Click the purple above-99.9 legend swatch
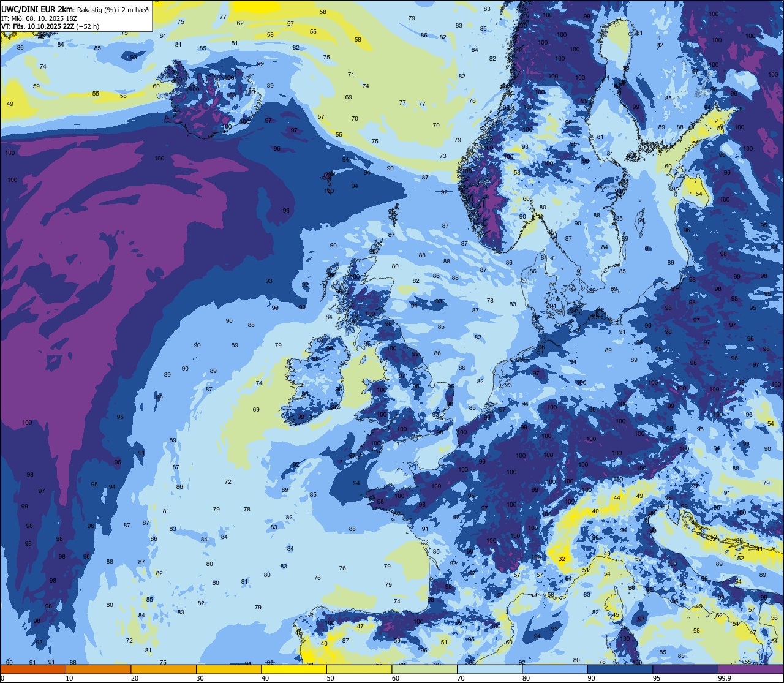The image size is (784, 683). click(750, 669)
